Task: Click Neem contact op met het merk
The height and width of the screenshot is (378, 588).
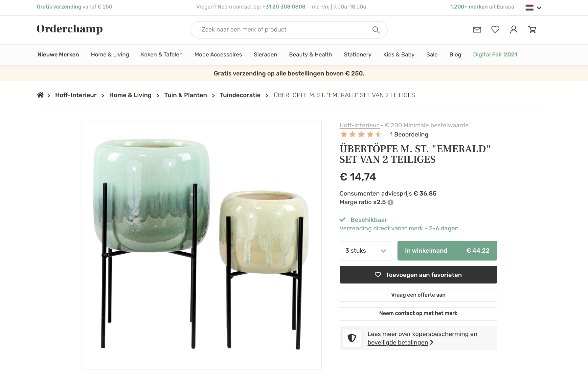Action: [418, 313]
